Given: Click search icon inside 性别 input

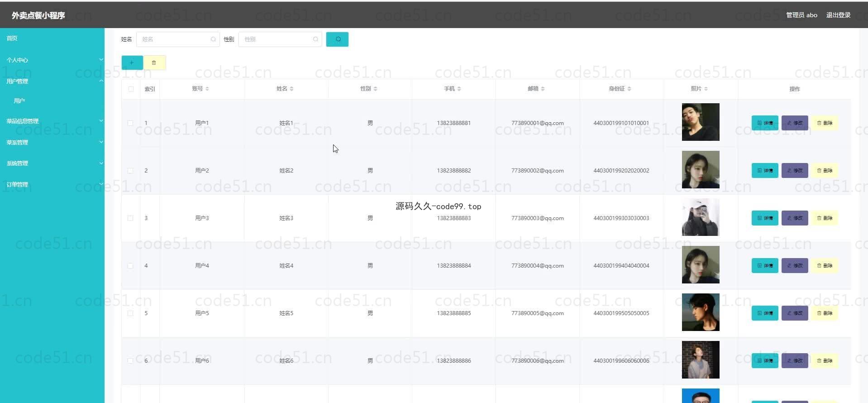Looking at the screenshot, I should 315,39.
